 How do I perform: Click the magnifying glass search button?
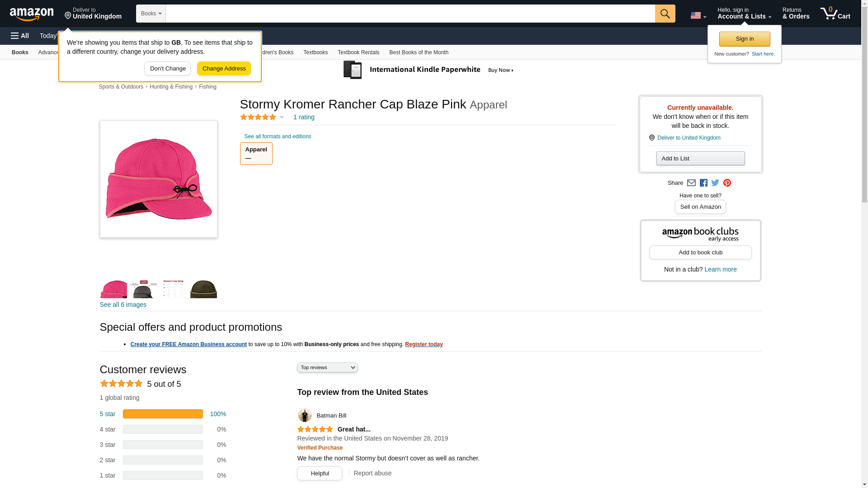665,14
